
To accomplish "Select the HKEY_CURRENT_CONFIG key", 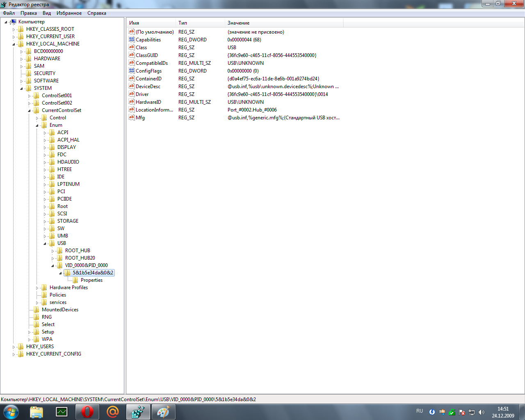I will 54,354.
